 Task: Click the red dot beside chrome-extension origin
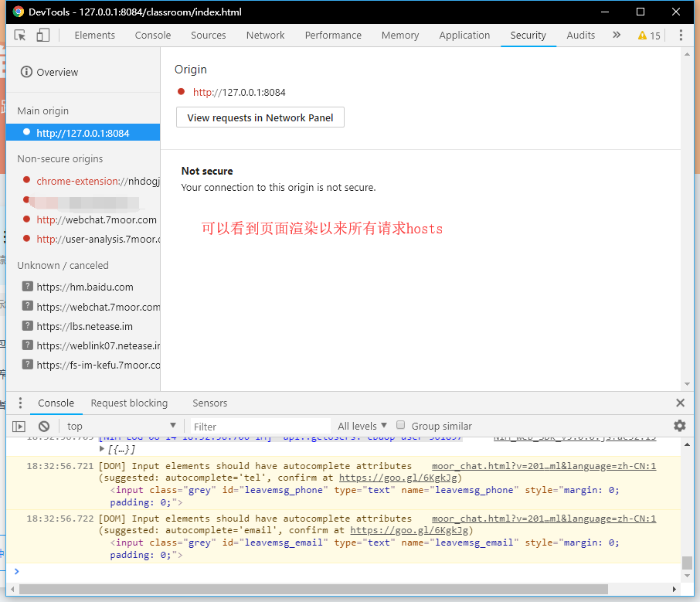(x=27, y=180)
